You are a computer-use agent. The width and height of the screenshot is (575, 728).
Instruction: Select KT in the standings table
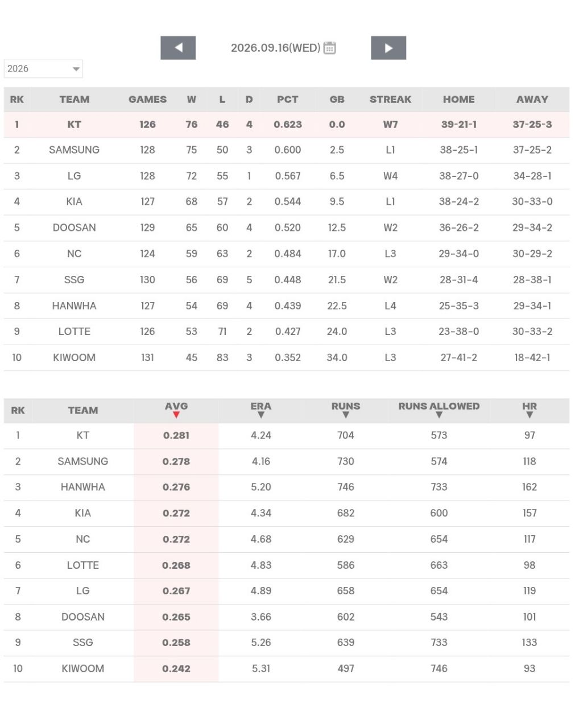tap(75, 125)
